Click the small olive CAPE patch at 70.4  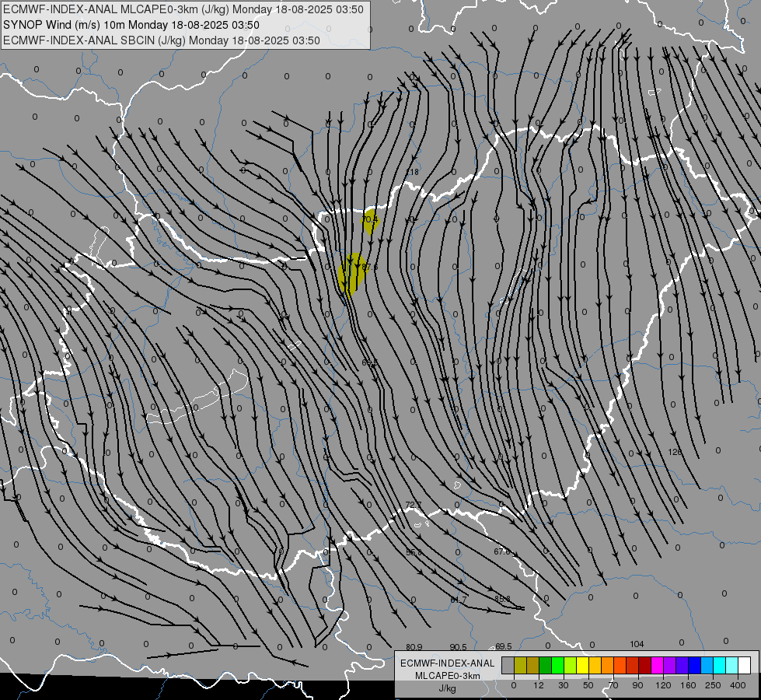point(370,222)
